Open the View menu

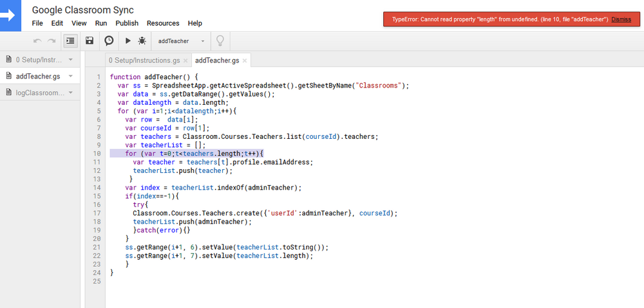point(79,23)
